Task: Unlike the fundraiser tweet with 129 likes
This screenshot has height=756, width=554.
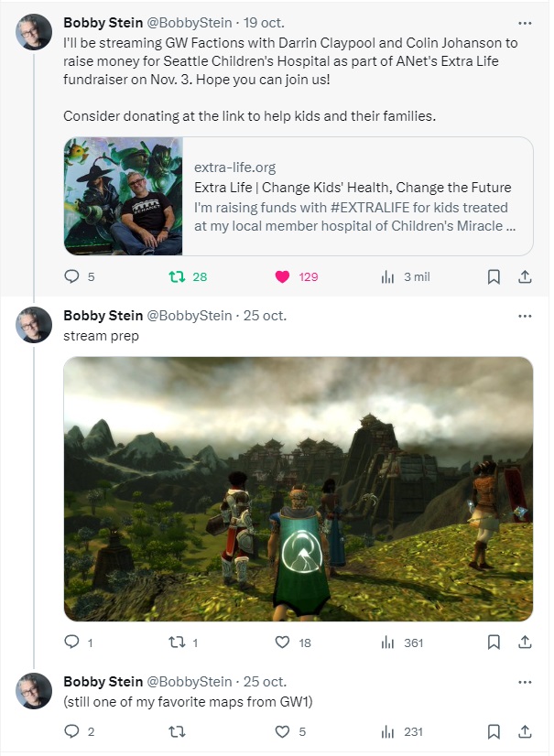Action: point(283,276)
